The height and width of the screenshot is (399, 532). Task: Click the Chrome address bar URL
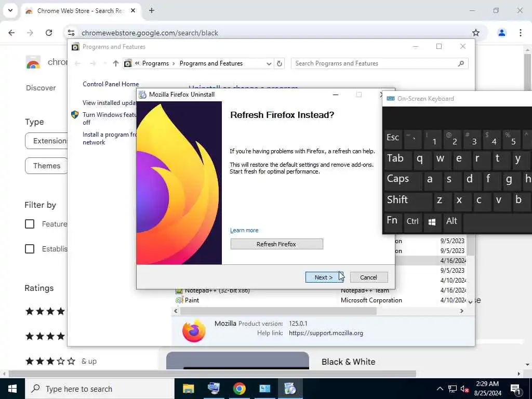point(150,33)
